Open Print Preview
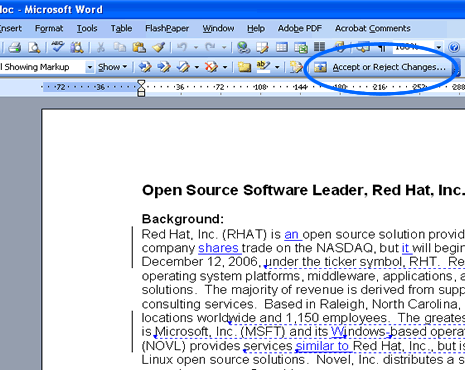The image size is (465, 370). coord(34,48)
